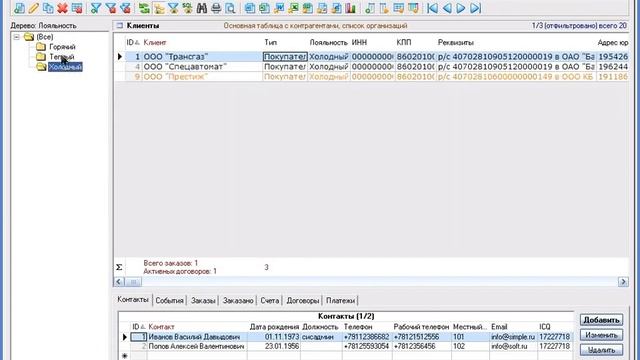
Task: Switch to the События tab
Action: [169, 300]
